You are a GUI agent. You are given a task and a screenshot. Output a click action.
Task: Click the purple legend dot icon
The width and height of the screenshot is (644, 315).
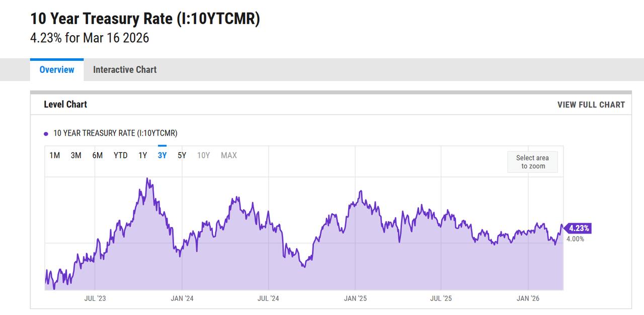46,134
